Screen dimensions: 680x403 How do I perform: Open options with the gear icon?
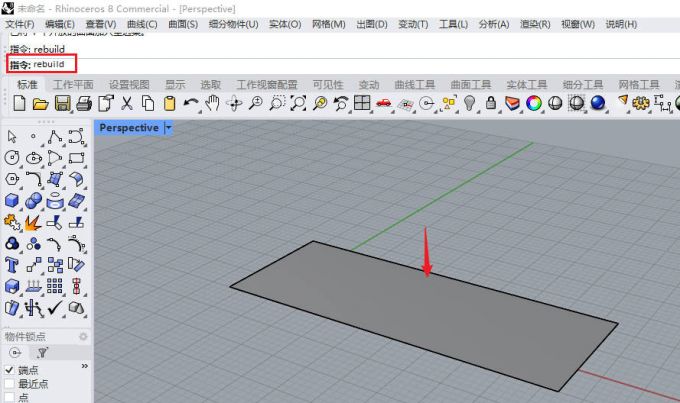pyautogui.click(x=641, y=104)
